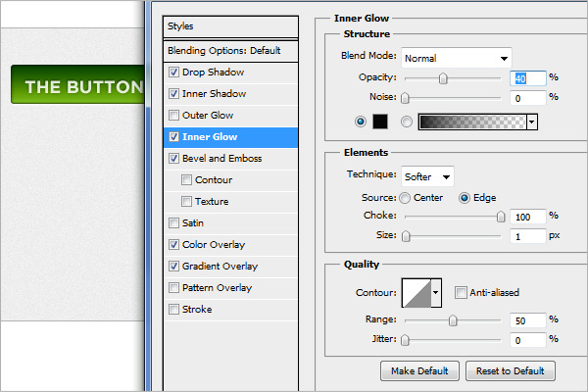
Task: Click the Size value field
Action: point(527,236)
